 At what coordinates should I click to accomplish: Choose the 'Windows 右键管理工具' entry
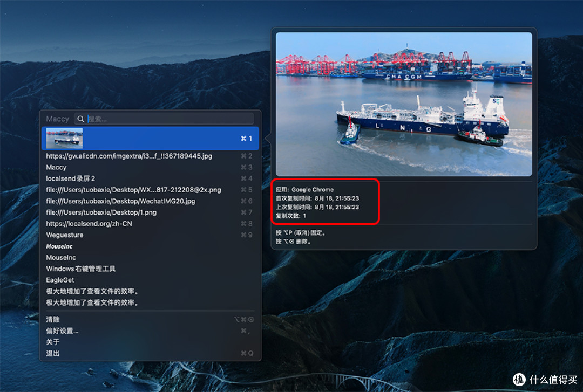150,269
